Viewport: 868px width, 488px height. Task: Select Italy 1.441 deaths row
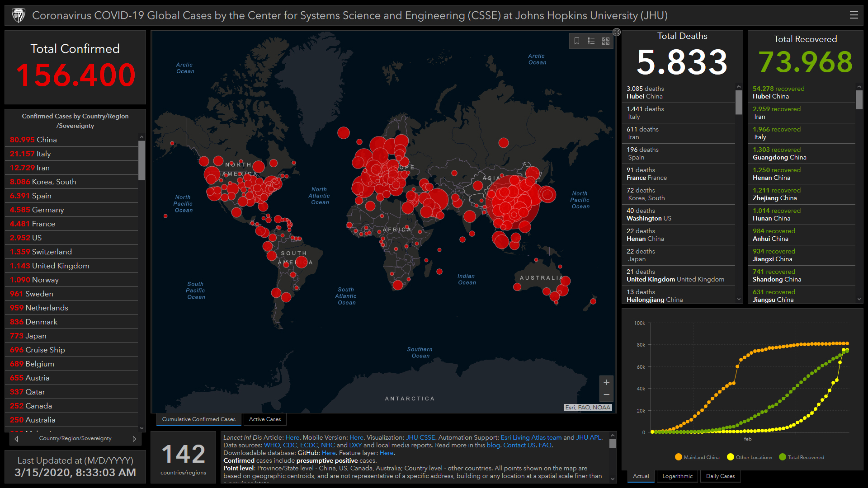tap(679, 113)
